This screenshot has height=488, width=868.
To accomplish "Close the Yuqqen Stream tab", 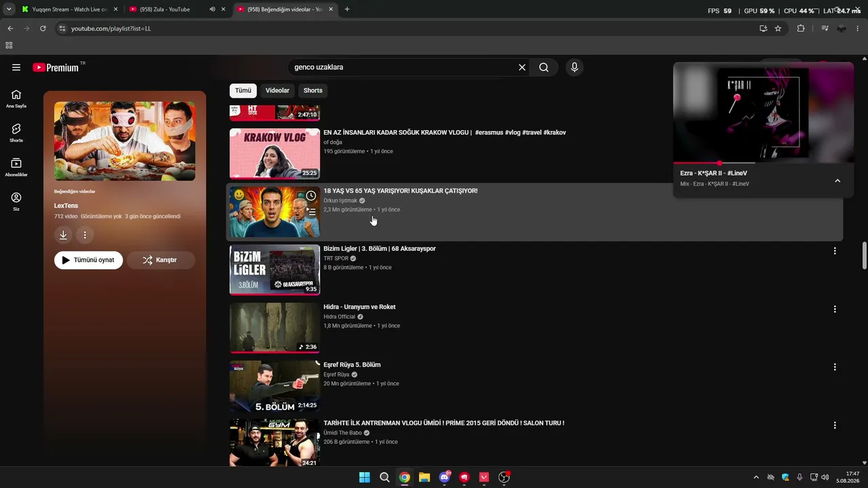I will 115,9.
